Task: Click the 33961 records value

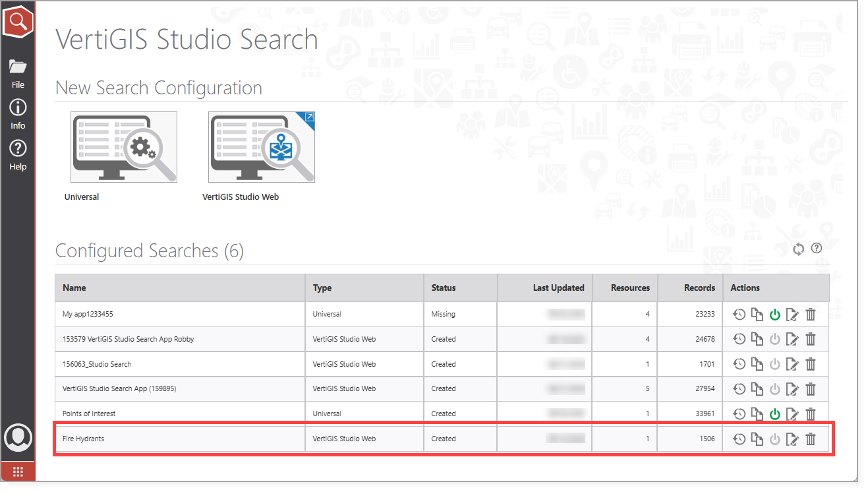Action: tap(705, 414)
